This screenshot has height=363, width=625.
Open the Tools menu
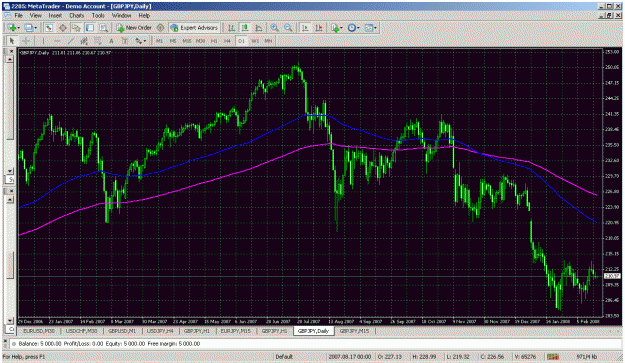pyautogui.click(x=98, y=16)
